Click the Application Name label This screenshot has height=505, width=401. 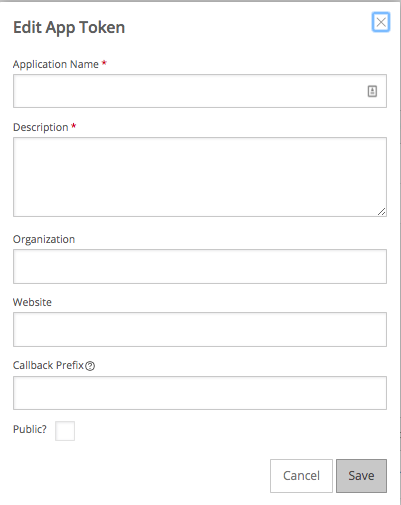(56, 64)
